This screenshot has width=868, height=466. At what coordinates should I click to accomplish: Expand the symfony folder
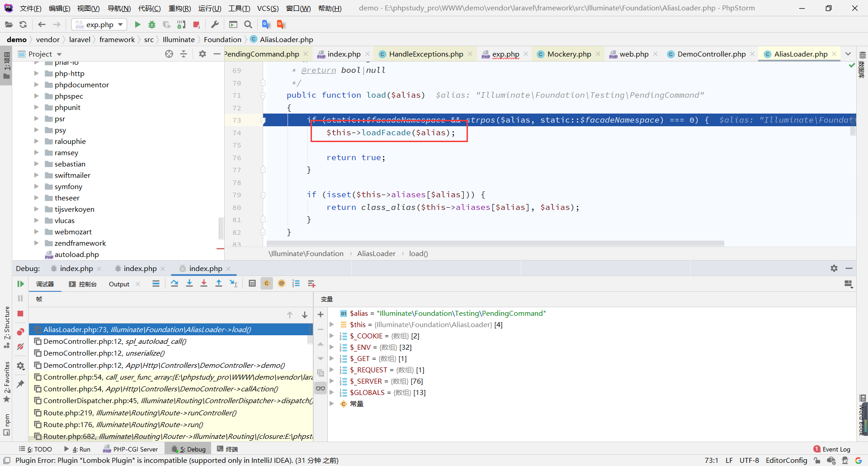pyautogui.click(x=36, y=186)
